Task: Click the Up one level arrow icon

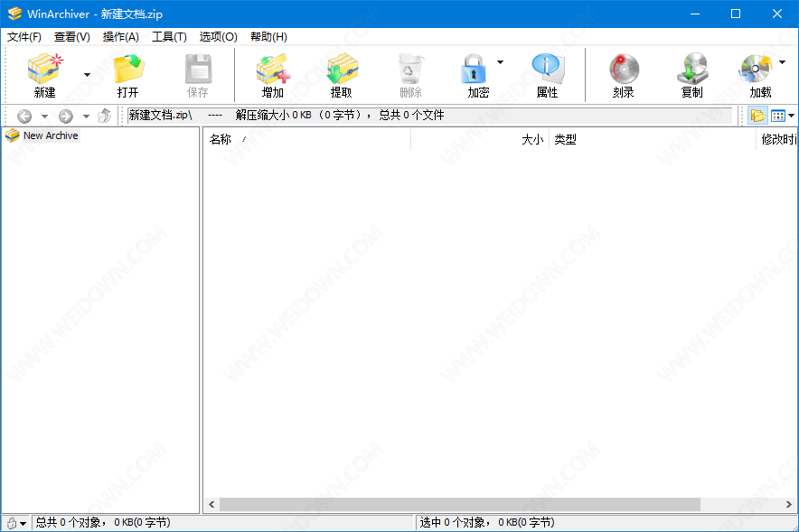Action: [x=105, y=116]
